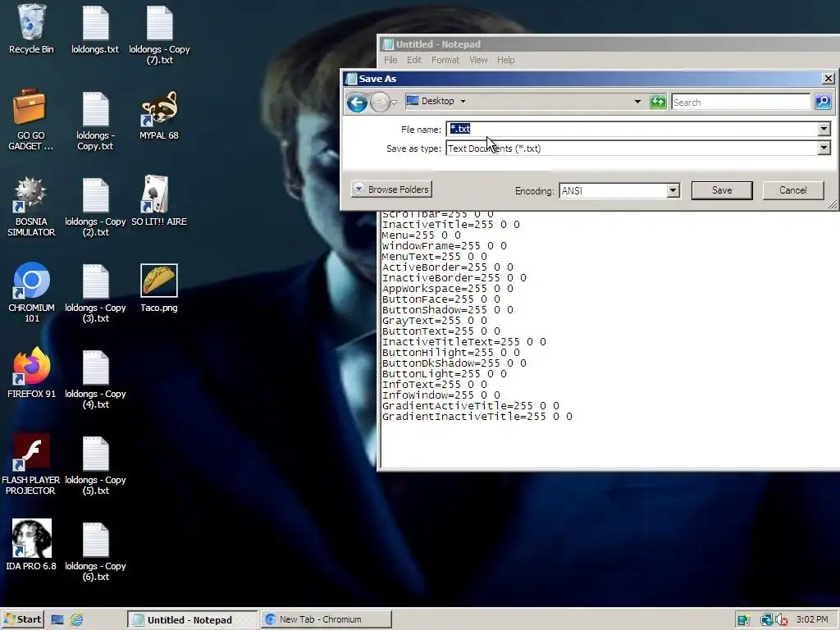
Task: Select loldongs - Copy (3).txt file icon
Action: click(x=95, y=293)
